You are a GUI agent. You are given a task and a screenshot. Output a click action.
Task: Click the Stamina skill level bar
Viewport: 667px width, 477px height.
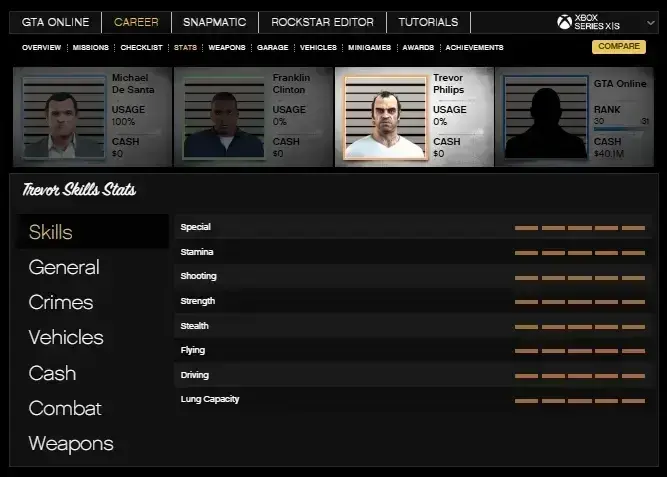(x=580, y=253)
